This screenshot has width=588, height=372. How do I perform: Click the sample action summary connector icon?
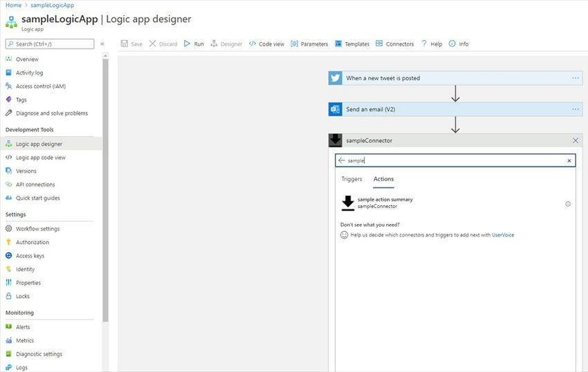(348, 203)
